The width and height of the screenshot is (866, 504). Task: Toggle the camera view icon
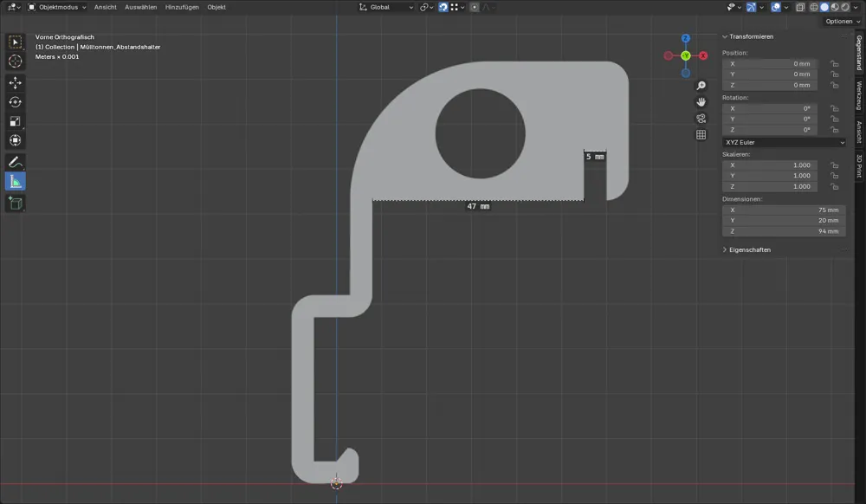701,118
